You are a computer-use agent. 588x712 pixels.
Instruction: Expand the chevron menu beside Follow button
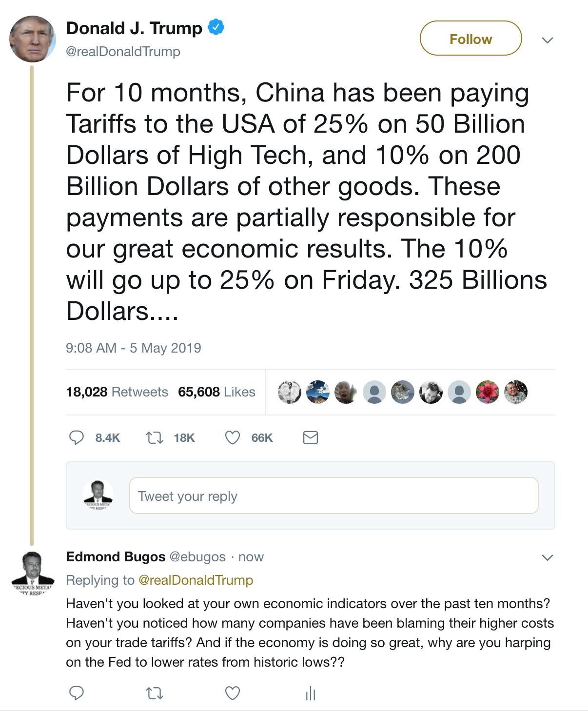(548, 40)
